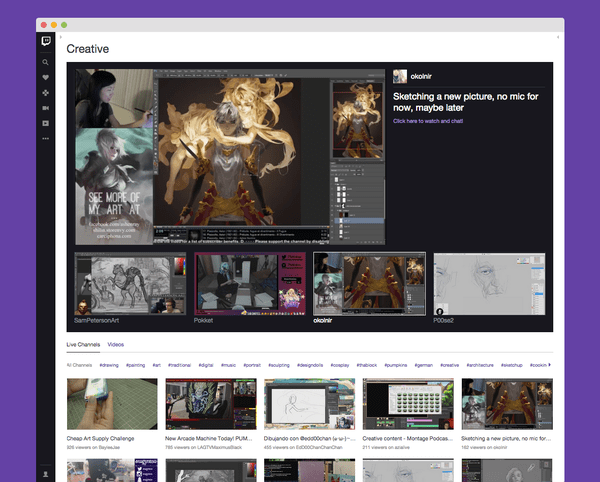This screenshot has height=482, width=600.
Task: Open the user profile icon at the sidebar bottom
Action: coord(46,473)
